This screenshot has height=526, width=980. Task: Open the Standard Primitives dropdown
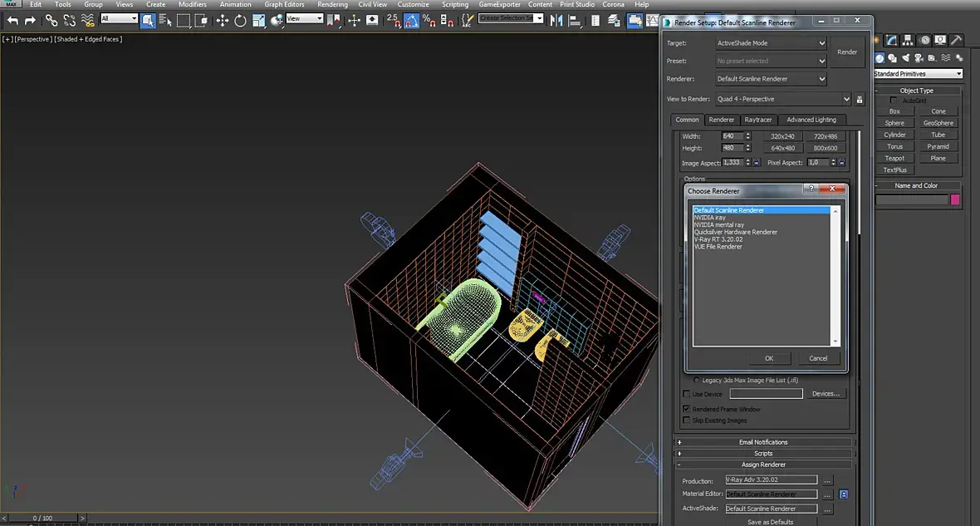tap(918, 74)
